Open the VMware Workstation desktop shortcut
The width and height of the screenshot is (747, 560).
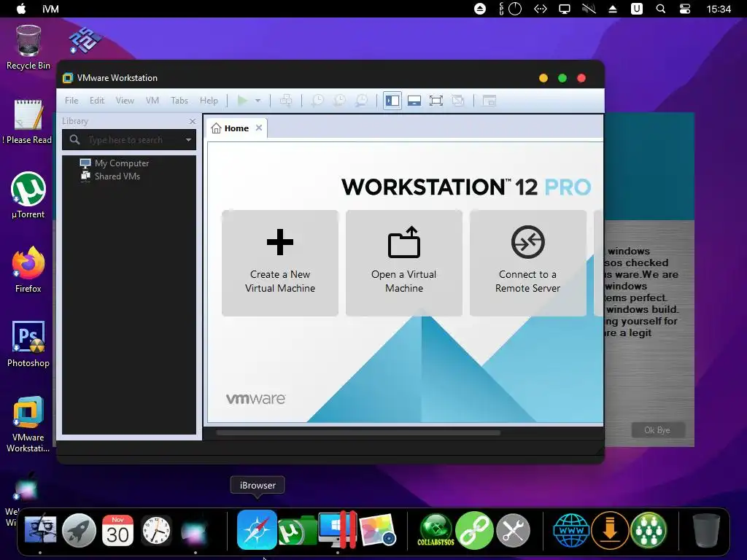click(x=28, y=424)
